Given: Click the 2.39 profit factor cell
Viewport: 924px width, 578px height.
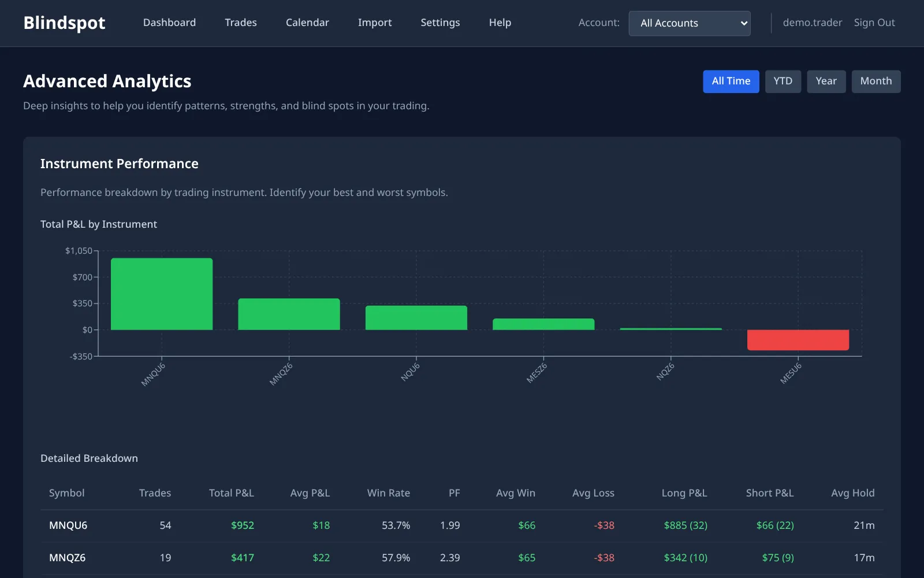Looking at the screenshot, I should click(x=450, y=558).
